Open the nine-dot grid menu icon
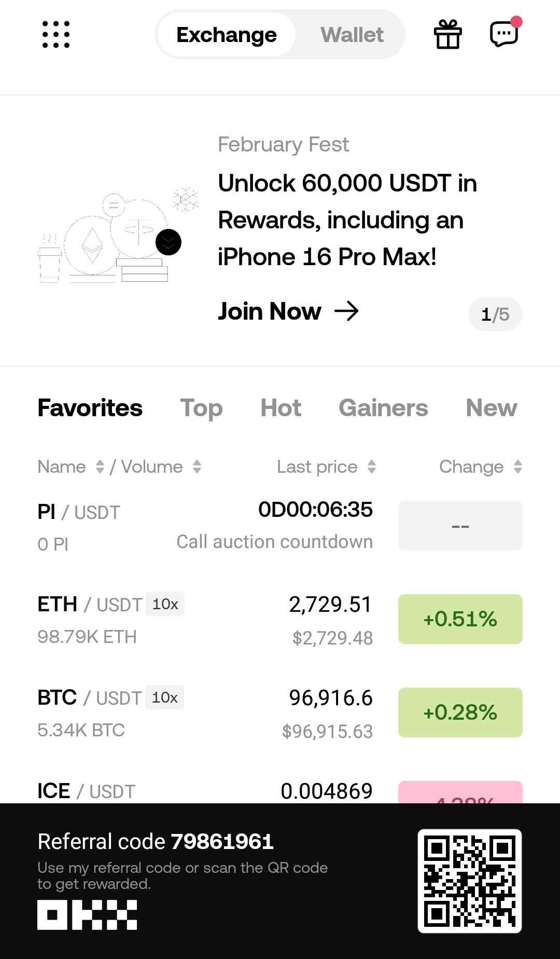Image resolution: width=560 pixels, height=959 pixels. coord(56,34)
